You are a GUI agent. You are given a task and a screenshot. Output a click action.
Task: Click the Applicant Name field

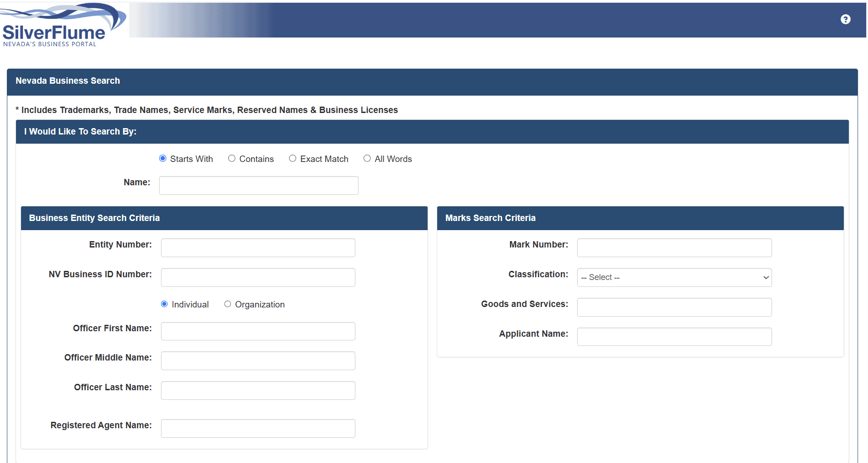click(x=674, y=337)
